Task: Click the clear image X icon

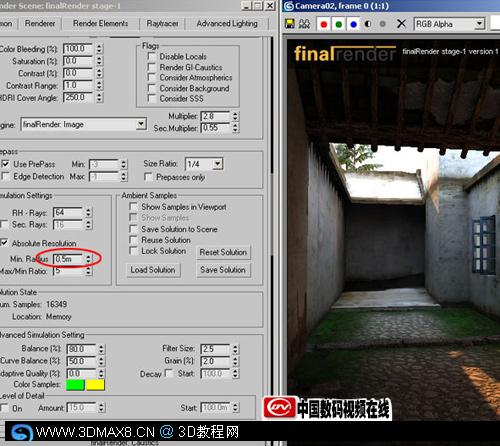Action: pos(401,24)
